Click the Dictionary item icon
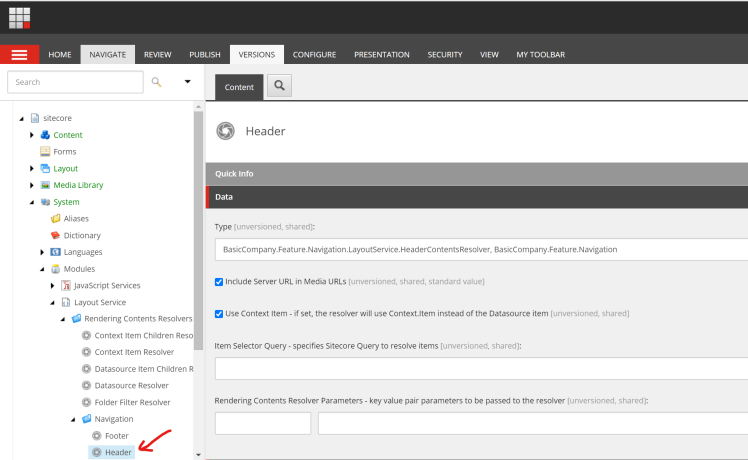The image size is (748, 460). [x=56, y=235]
